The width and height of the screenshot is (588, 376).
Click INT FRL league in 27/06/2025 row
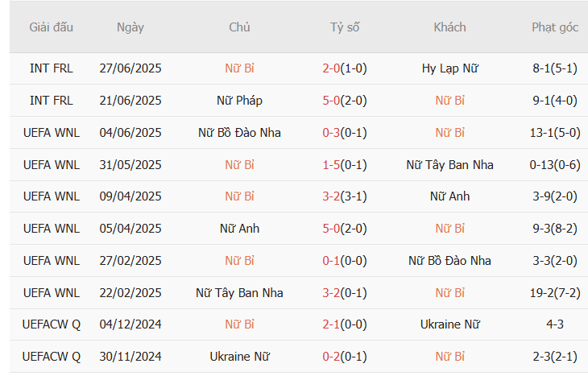(x=51, y=68)
